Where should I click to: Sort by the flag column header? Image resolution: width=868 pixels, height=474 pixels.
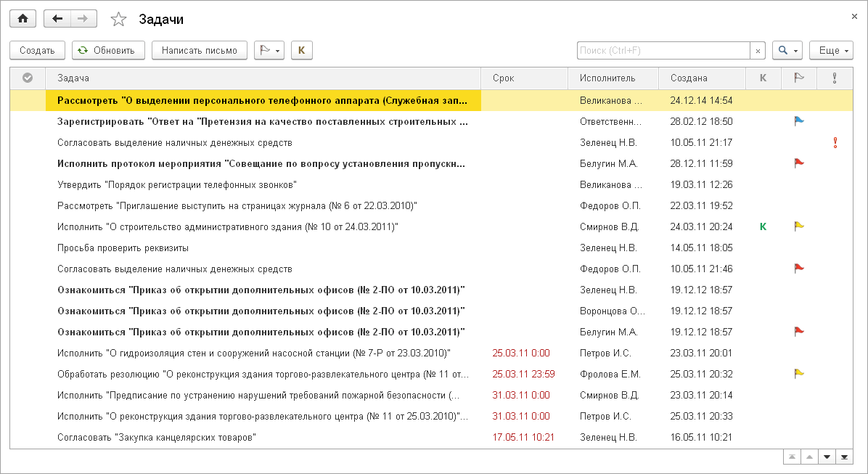[x=799, y=78]
